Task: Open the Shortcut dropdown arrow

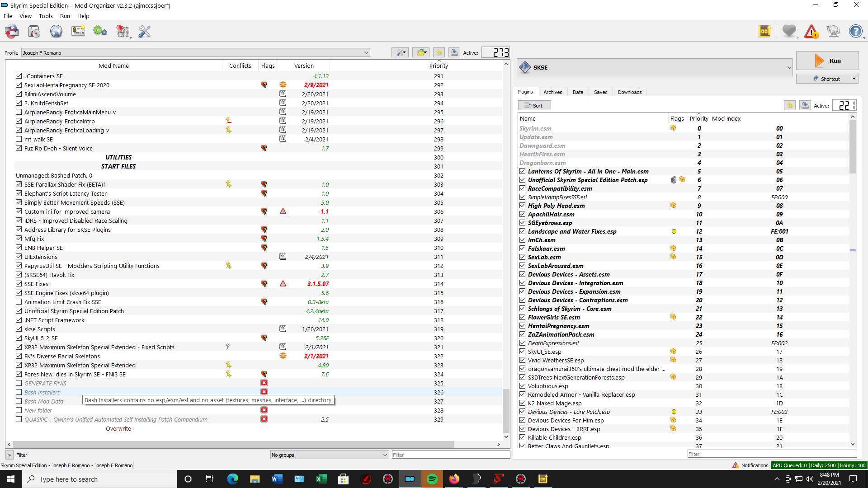Action: point(854,79)
